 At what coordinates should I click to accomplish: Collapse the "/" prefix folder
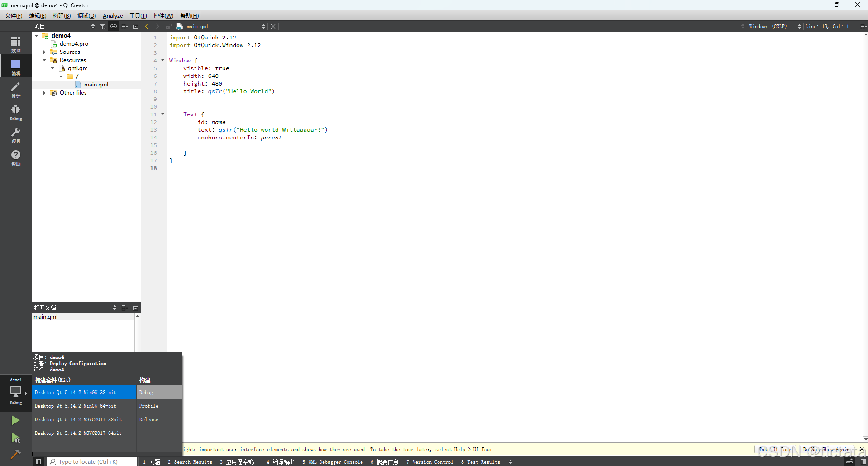(61, 76)
